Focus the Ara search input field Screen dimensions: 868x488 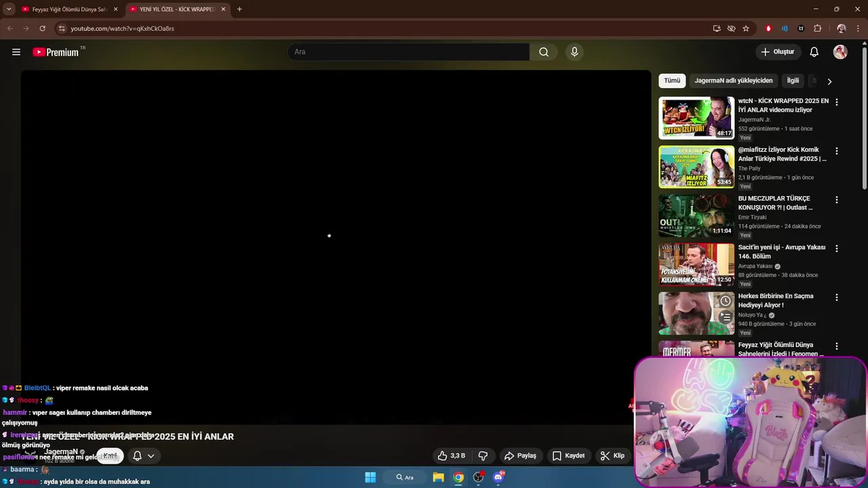[x=409, y=52]
